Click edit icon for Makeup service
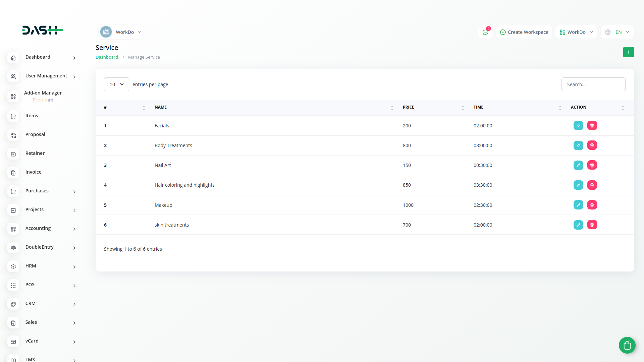This screenshot has height=362, width=644. coord(578,205)
